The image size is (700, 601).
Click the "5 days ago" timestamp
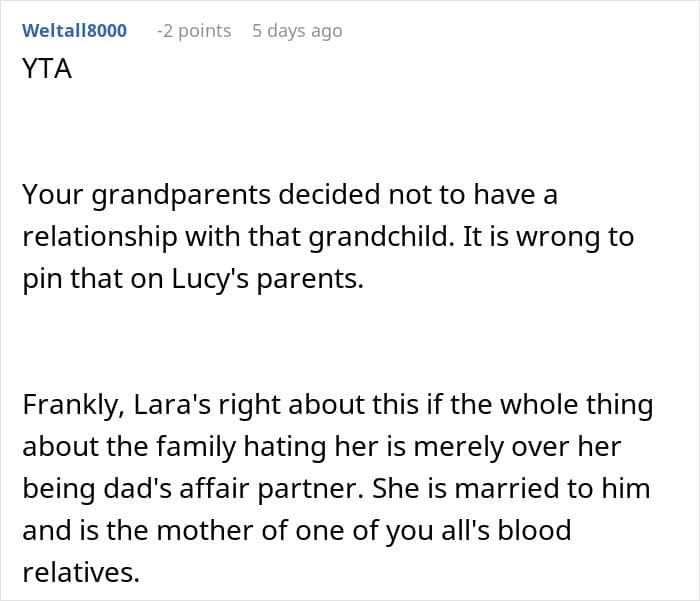[297, 31]
